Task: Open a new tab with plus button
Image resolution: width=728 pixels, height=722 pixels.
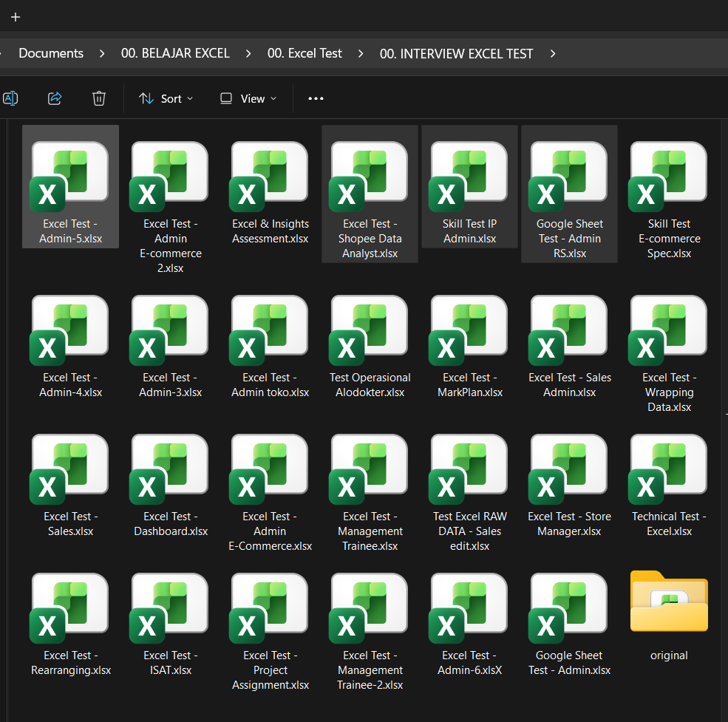Action: pos(16,17)
